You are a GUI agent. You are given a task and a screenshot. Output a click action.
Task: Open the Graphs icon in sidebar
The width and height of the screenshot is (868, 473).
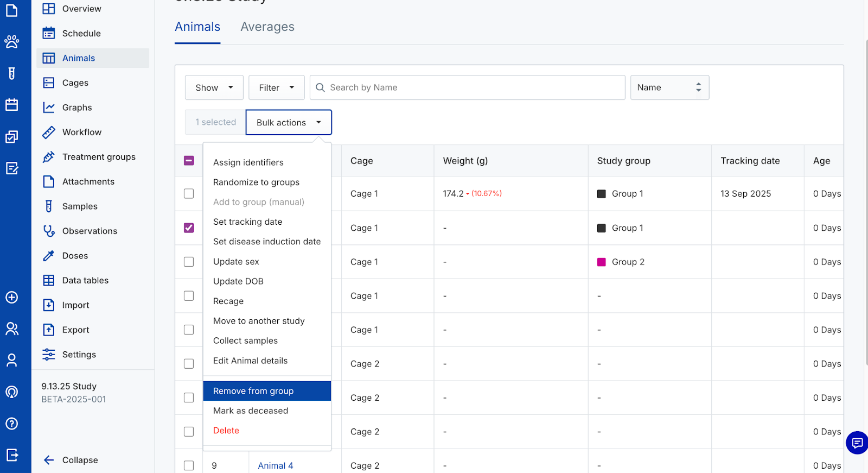click(49, 108)
